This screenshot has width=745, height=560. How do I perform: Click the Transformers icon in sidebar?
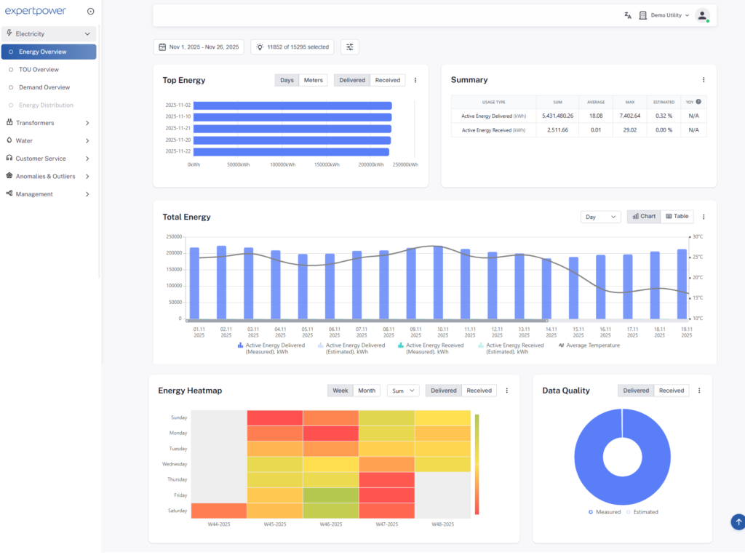point(9,122)
